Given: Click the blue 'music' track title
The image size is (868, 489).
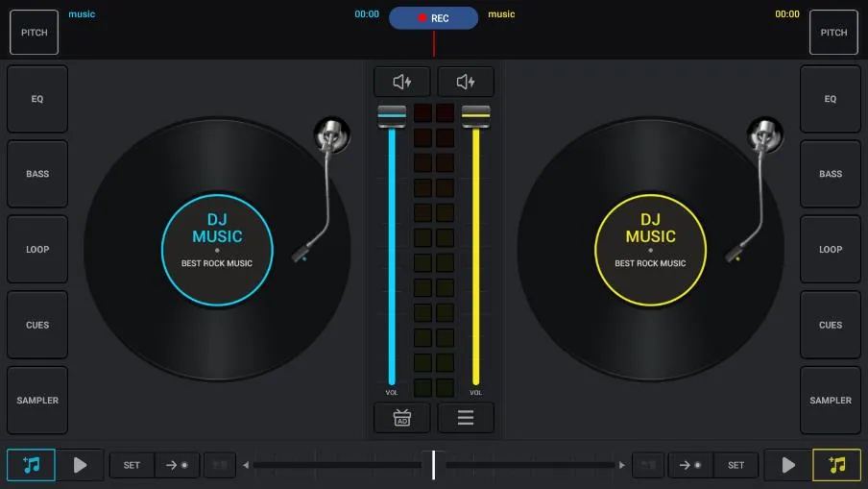Looking at the screenshot, I should (x=82, y=13).
